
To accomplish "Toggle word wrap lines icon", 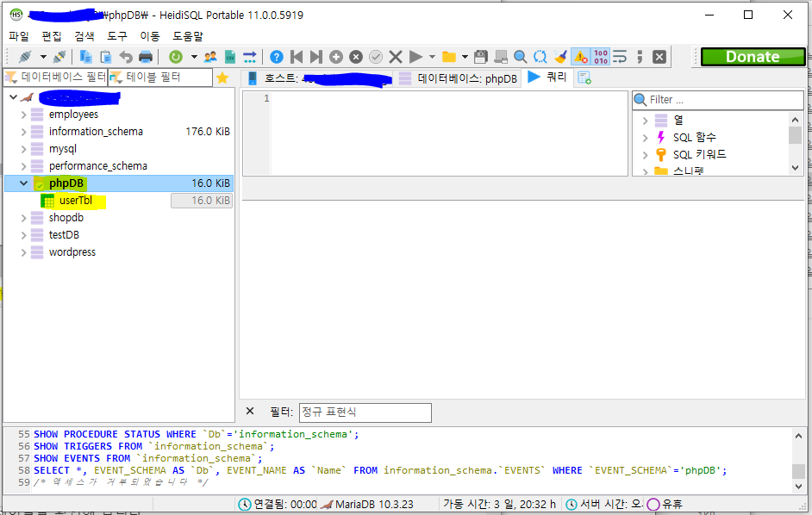I will 620,57.
